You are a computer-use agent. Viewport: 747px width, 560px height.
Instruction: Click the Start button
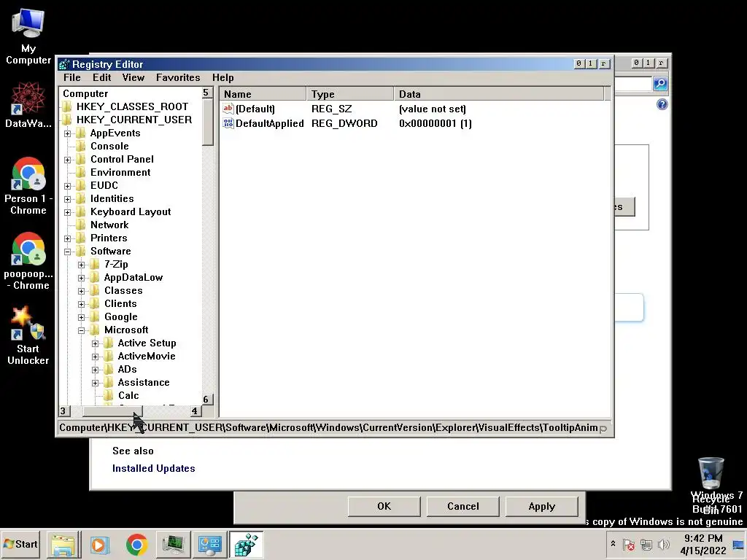pyautogui.click(x=20, y=544)
